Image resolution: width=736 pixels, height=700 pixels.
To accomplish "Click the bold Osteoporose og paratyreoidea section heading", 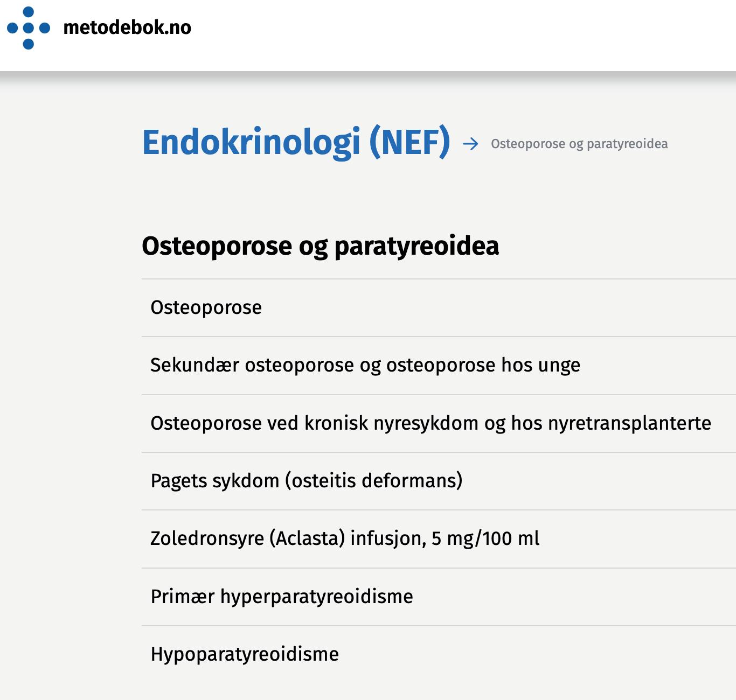I will 320,246.
